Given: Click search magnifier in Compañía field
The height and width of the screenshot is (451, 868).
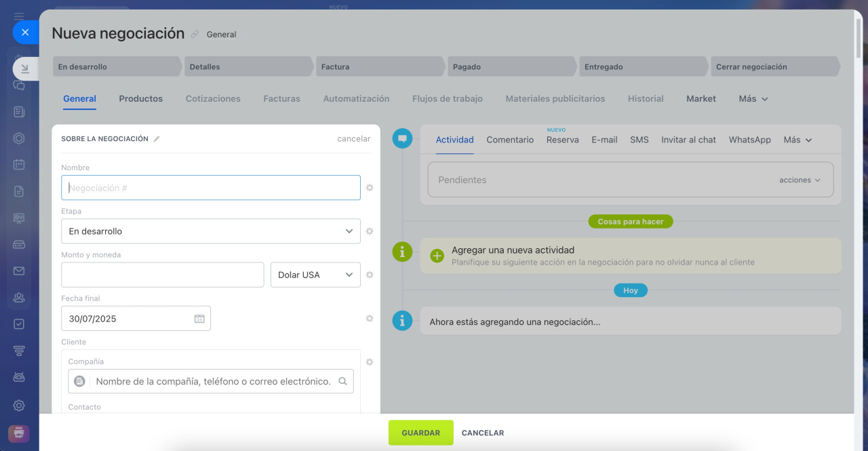Looking at the screenshot, I should tap(343, 381).
